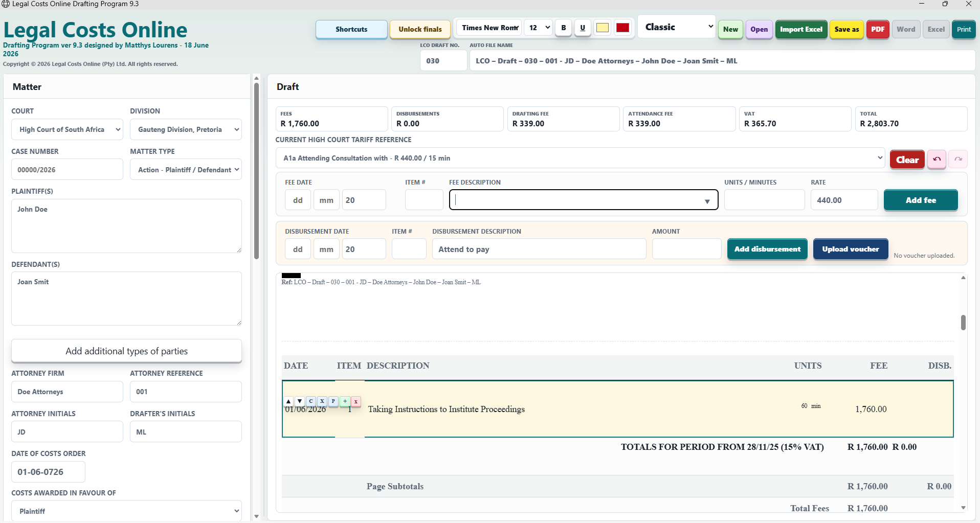The image size is (980, 523).
Task: Toggle underline formatting
Action: coord(583,28)
